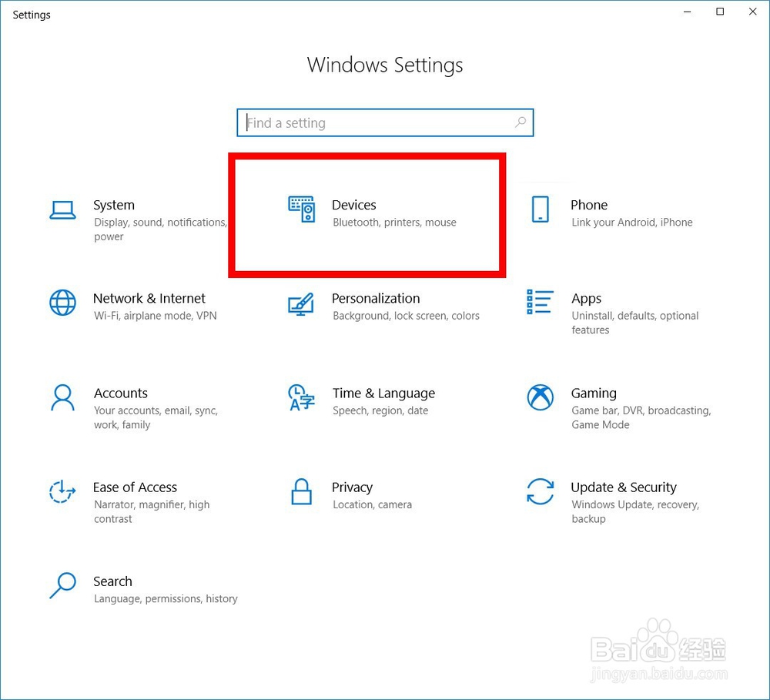
Task: Go to Personalization title
Action: pyautogui.click(x=376, y=298)
